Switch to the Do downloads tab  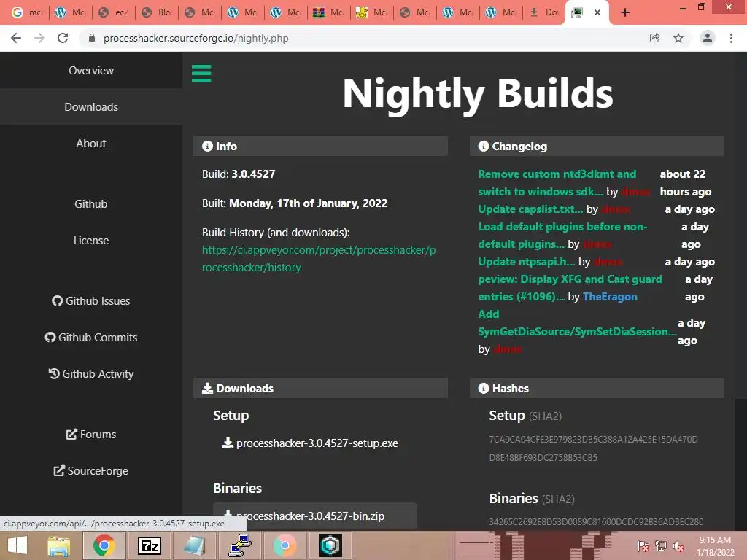coord(544,12)
